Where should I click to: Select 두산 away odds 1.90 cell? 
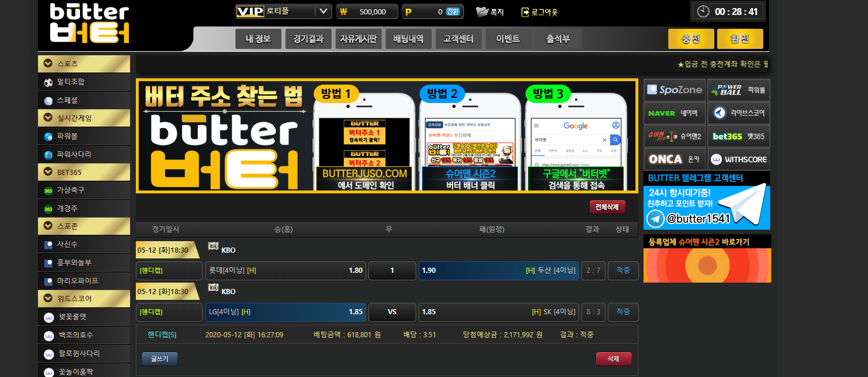pos(498,271)
